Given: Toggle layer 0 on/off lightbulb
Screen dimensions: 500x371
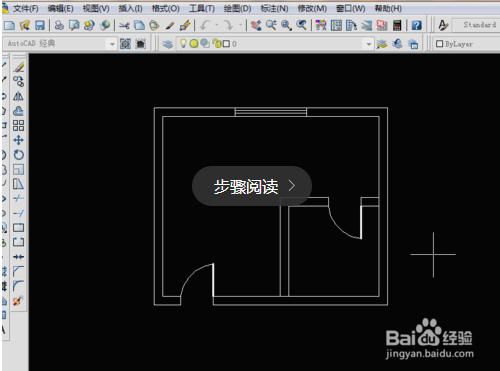Looking at the screenshot, I should 183,43.
